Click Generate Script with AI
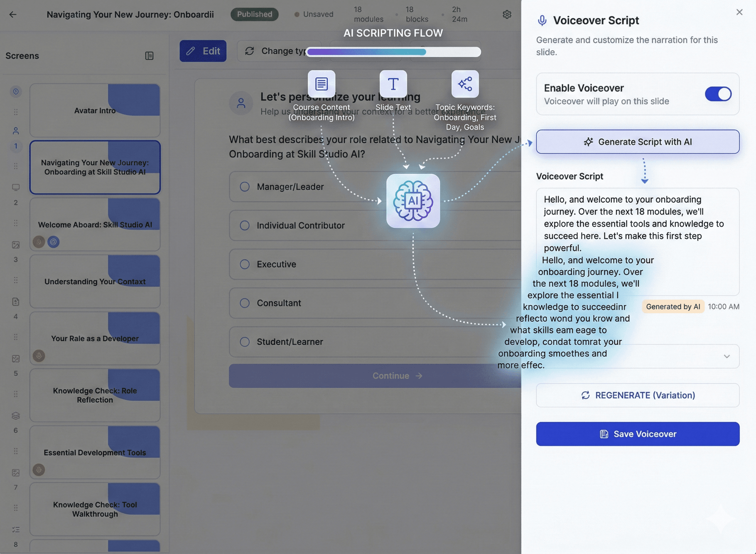The image size is (756, 554). tap(638, 142)
